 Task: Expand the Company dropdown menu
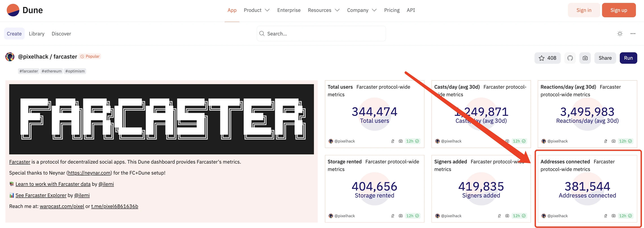pos(361,10)
